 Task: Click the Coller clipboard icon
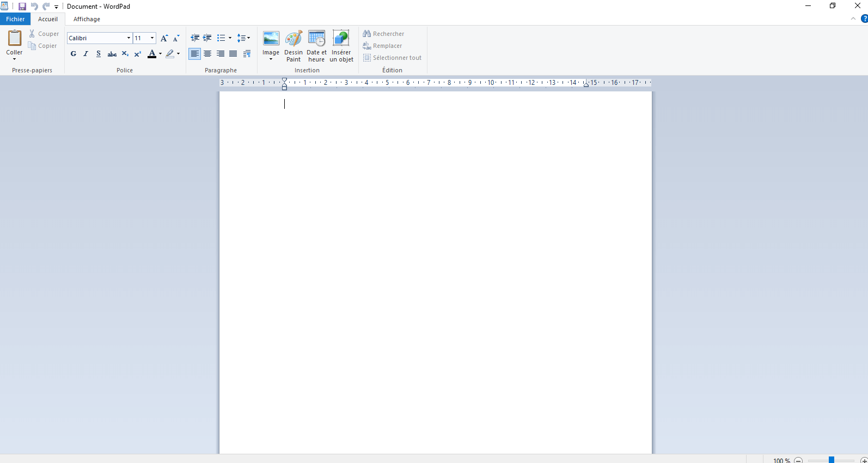pyautogui.click(x=14, y=39)
